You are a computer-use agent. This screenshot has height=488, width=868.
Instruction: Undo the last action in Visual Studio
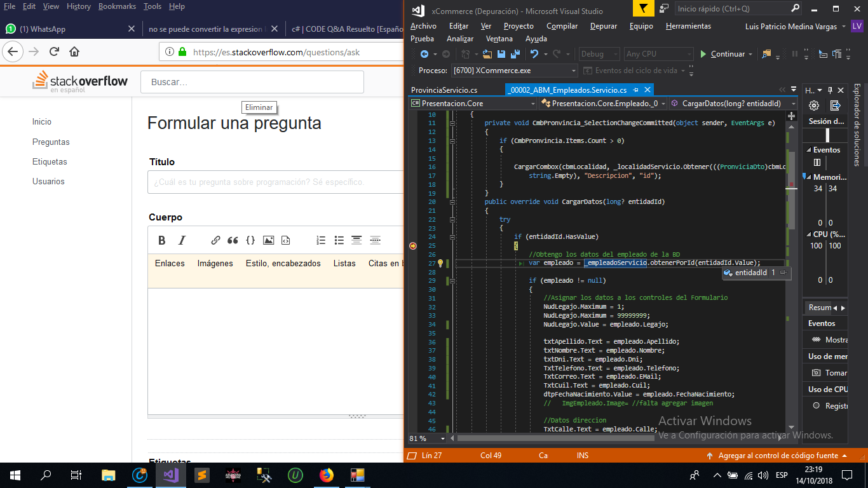pyautogui.click(x=534, y=54)
